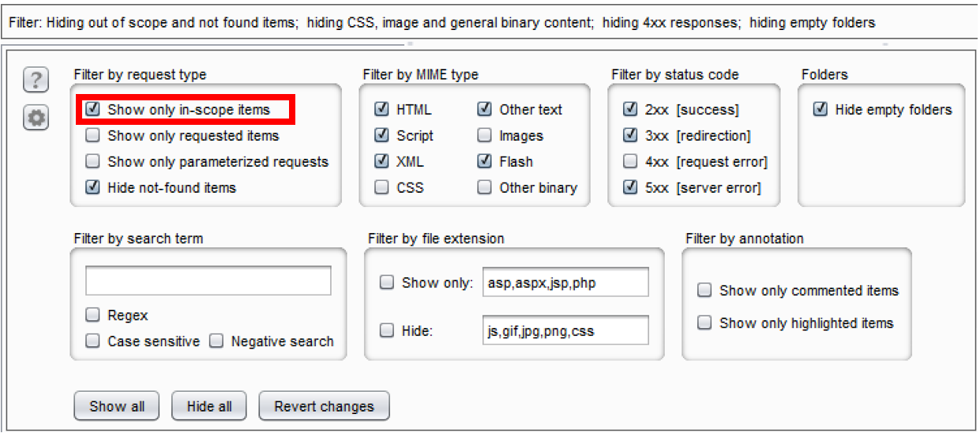Toggle Hide empty folders checkbox
The image size is (980, 433).
click(820, 110)
